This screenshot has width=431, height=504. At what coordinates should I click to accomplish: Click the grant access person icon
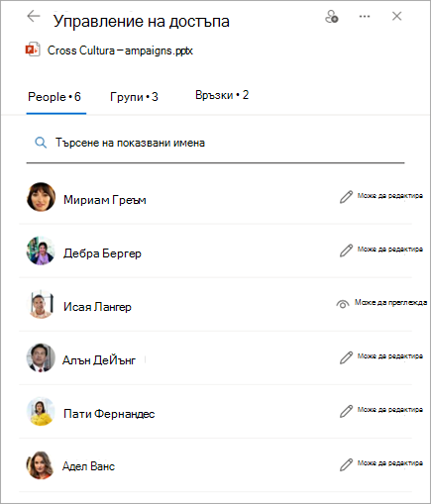(332, 17)
